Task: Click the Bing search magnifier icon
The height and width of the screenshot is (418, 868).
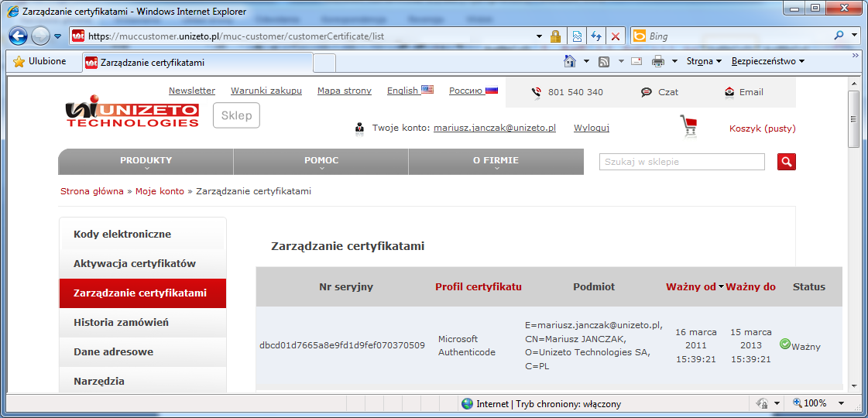Action: 839,36
